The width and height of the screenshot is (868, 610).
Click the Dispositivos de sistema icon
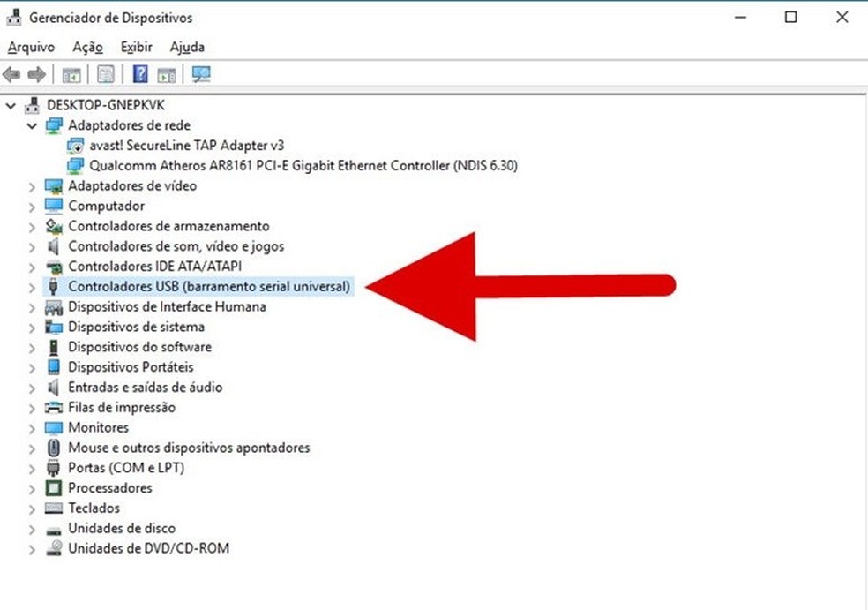(x=54, y=327)
